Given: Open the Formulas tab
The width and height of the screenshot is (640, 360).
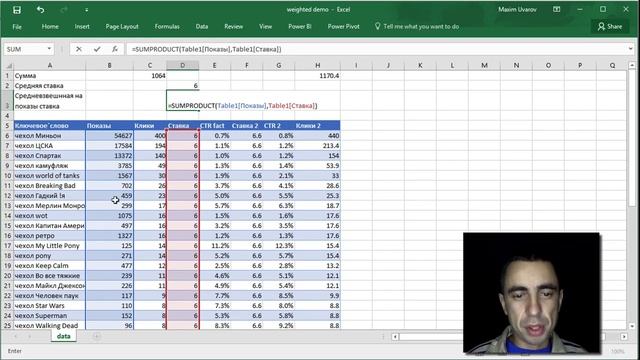Looking at the screenshot, I should tap(167, 27).
